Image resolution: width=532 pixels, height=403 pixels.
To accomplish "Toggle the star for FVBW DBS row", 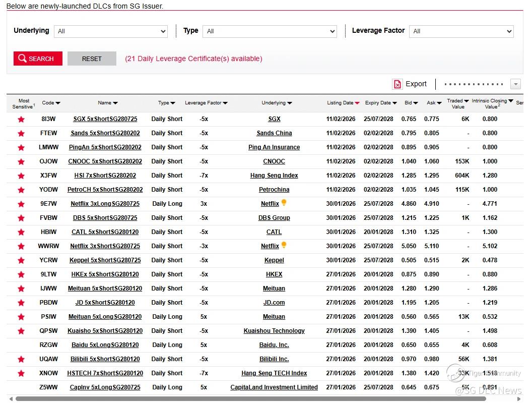I will coord(21,218).
